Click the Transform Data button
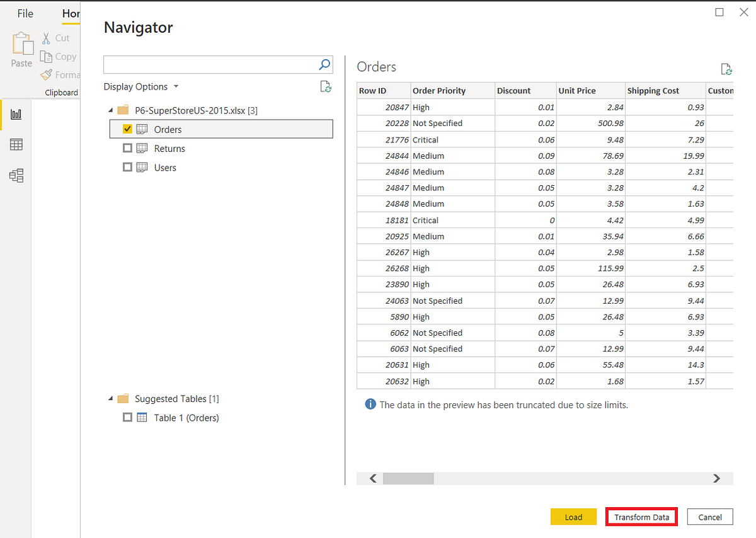The height and width of the screenshot is (538, 756). [641, 517]
